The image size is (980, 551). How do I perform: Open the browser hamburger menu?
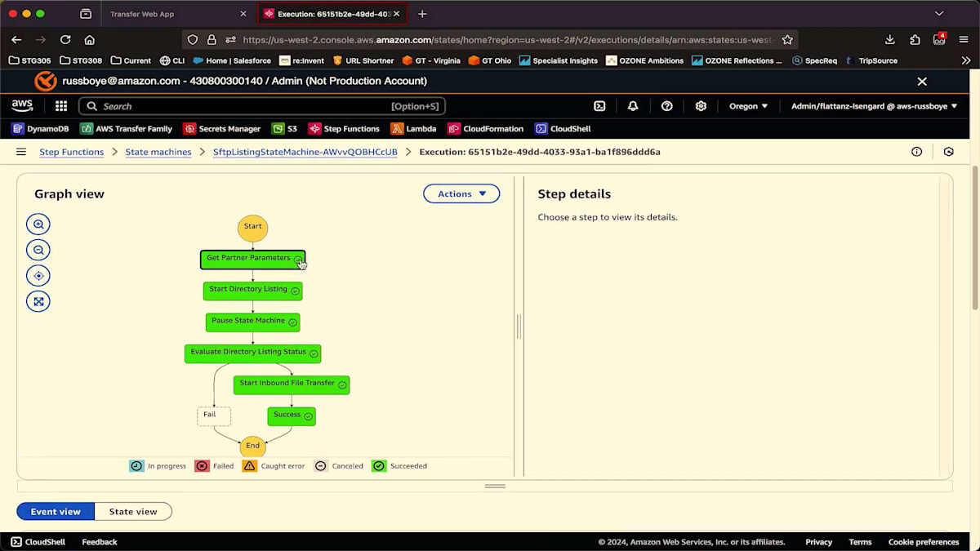click(x=964, y=39)
